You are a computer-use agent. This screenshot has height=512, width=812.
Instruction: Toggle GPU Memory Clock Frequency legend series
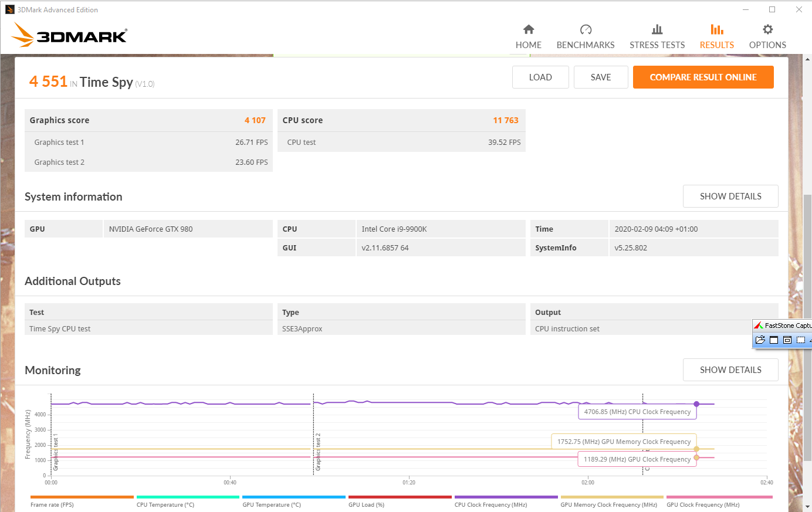coord(612,501)
